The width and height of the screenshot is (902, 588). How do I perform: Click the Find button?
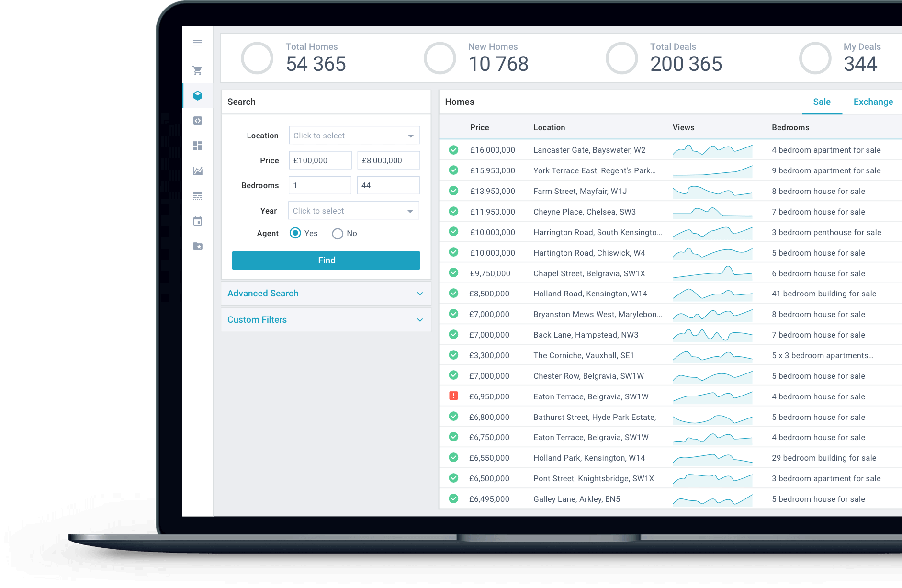click(326, 260)
